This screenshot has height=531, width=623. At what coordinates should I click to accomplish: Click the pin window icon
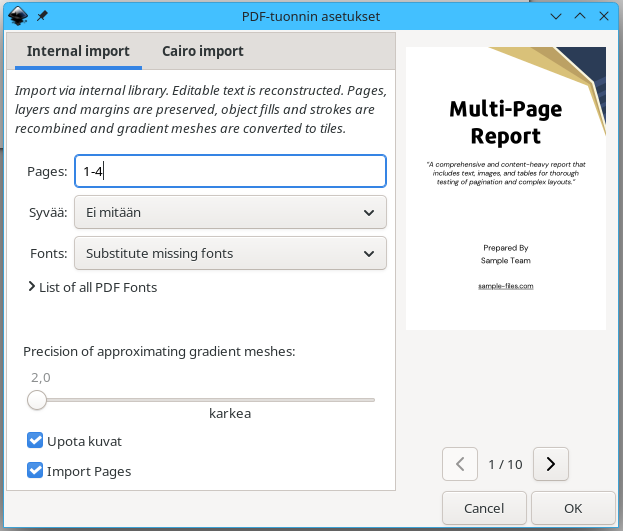tap(42, 17)
